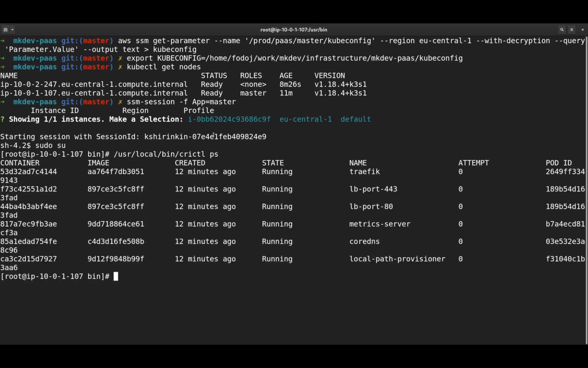
Task: Click the lb-port-80 container name
Action: click(x=371, y=207)
